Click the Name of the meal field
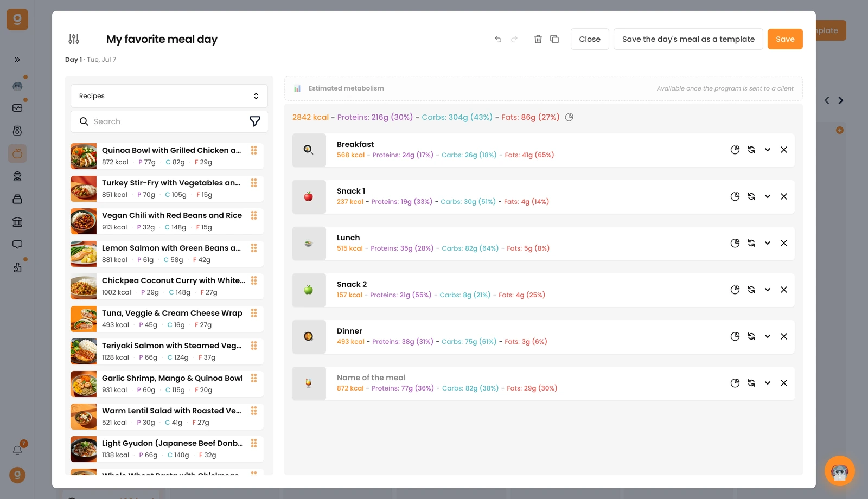Viewport: 868px width, 499px height. pyautogui.click(x=371, y=378)
